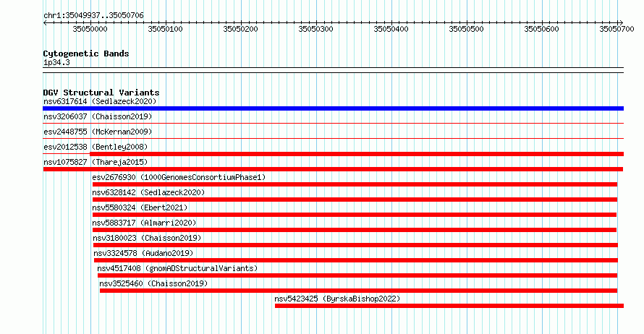Click the red esv2676930 variant bar
Screen dimensions: 644x334
pyautogui.click(x=355, y=184)
